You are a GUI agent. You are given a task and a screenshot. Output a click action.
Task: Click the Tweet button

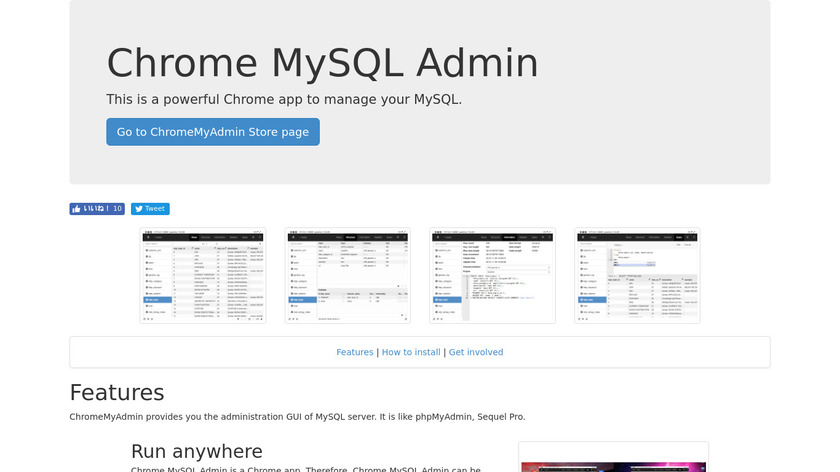coord(150,208)
